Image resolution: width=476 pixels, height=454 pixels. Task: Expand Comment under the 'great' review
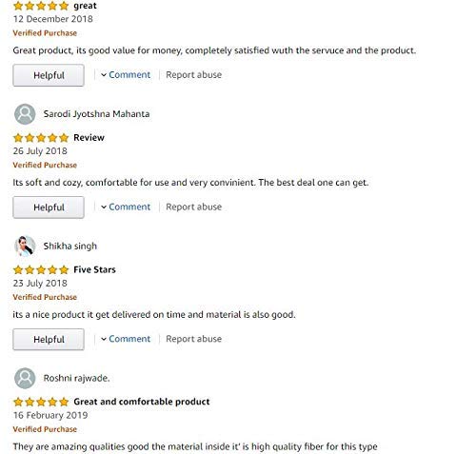pos(126,75)
